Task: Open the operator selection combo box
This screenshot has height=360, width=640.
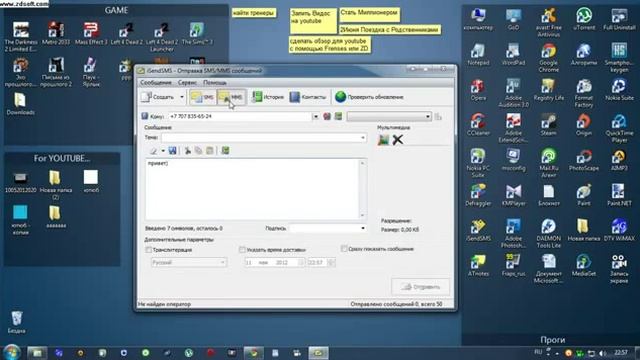Action: coord(389,117)
